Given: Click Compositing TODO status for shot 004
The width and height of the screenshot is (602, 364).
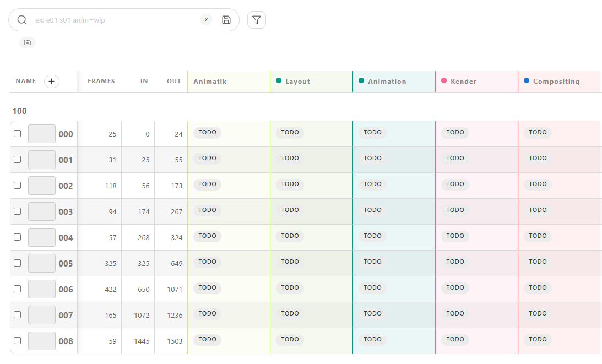Looking at the screenshot, I should [538, 236].
